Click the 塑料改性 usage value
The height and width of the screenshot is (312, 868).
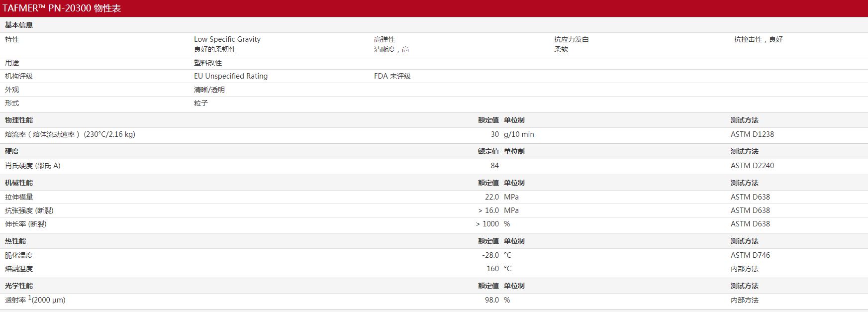pyautogui.click(x=208, y=63)
